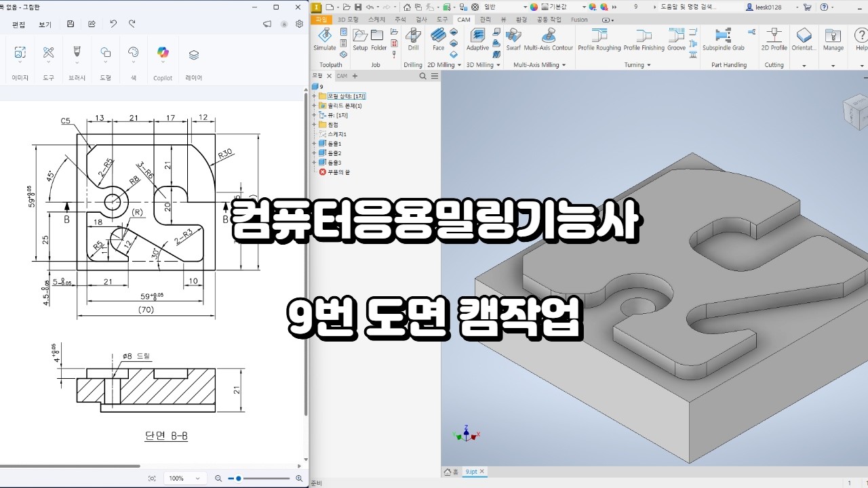Open Paint zoom percentage dropdown
The width and height of the screenshot is (868, 488).
[x=184, y=478]
